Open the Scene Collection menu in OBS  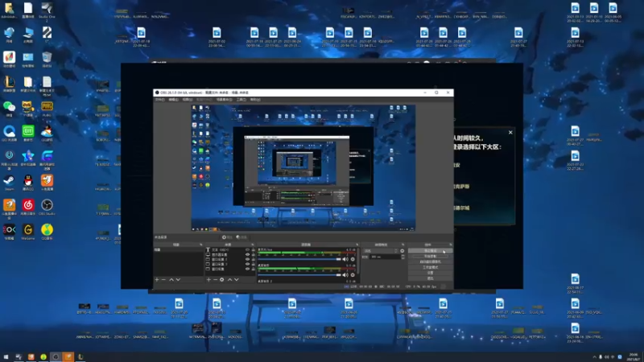point(225,100)
